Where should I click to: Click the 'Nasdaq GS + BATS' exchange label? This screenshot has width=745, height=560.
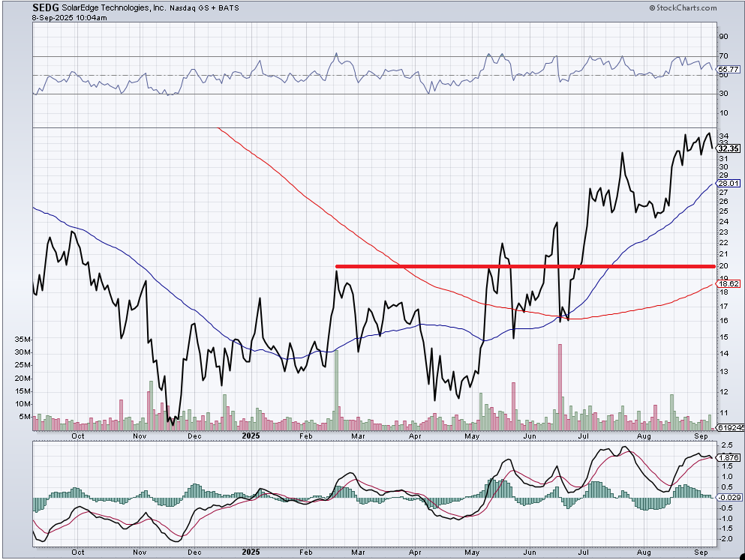[x=204, y=8]
